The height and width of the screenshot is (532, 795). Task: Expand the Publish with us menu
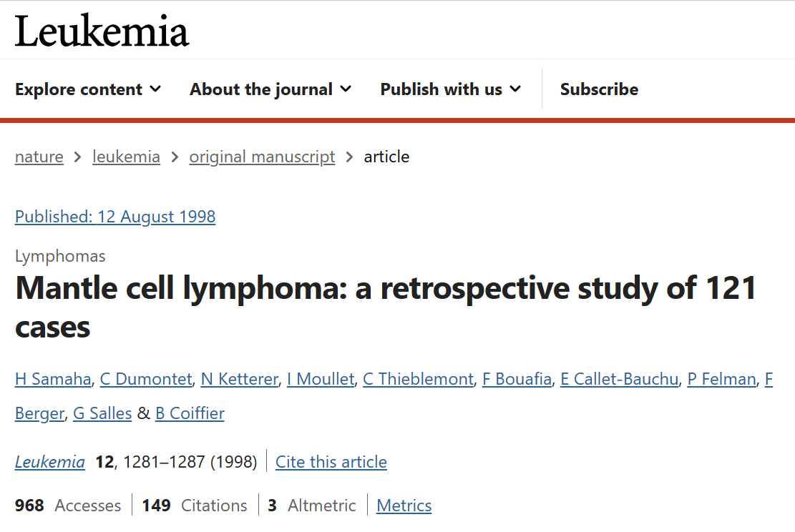pyautogui.click(x=451, y=89)
